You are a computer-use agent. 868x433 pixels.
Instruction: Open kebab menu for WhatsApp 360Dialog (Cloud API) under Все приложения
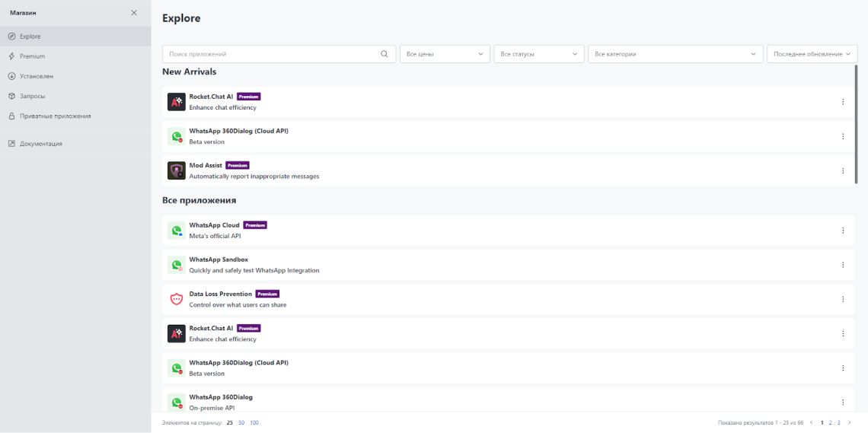[843, 368]
